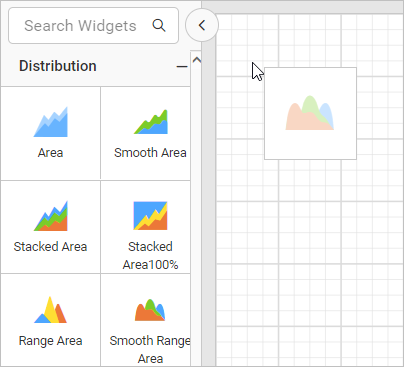Pick the Stacked Area100% widget icon

[150, 216]
